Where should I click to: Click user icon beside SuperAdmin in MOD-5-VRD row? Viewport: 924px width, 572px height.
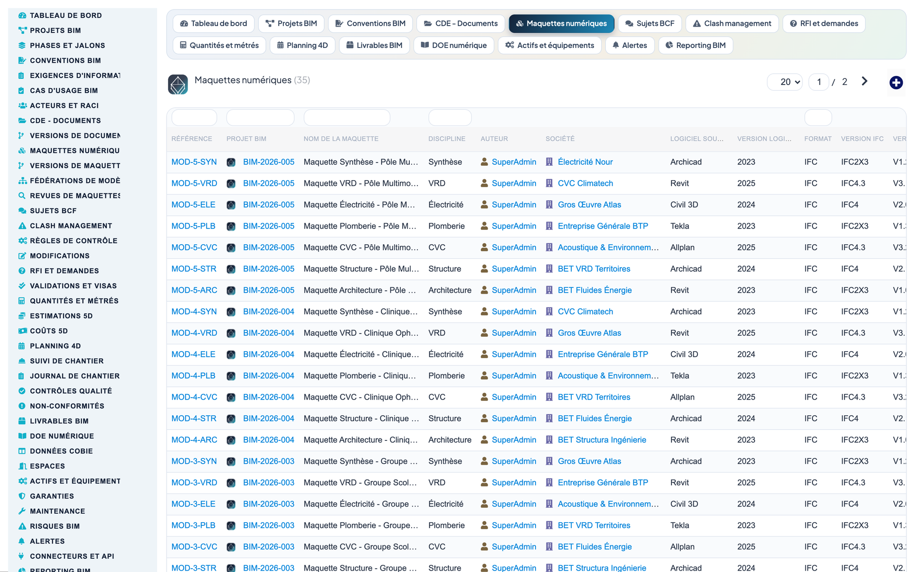pos(484,183)
